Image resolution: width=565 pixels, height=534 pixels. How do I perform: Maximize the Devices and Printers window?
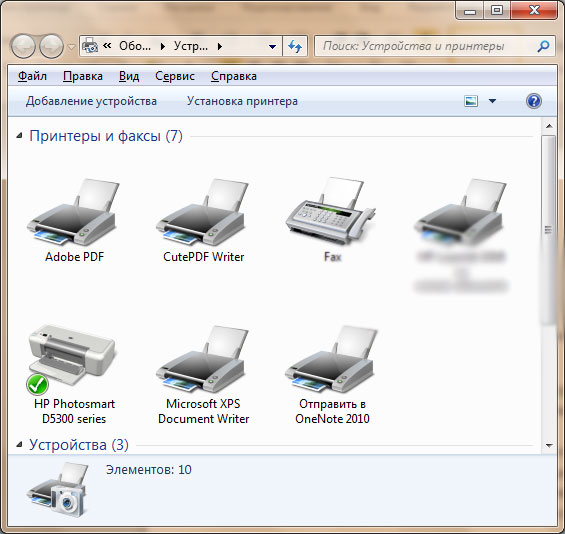[497, 10]
